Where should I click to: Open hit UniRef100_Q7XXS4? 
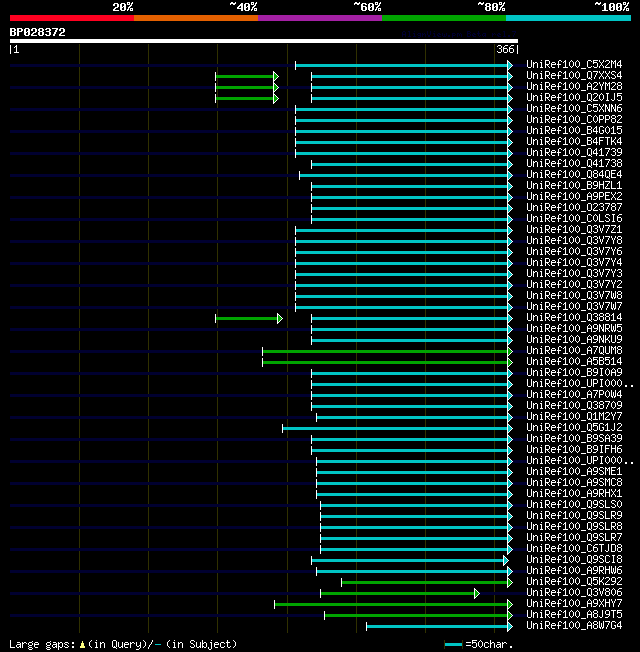(x=574, y=76)
